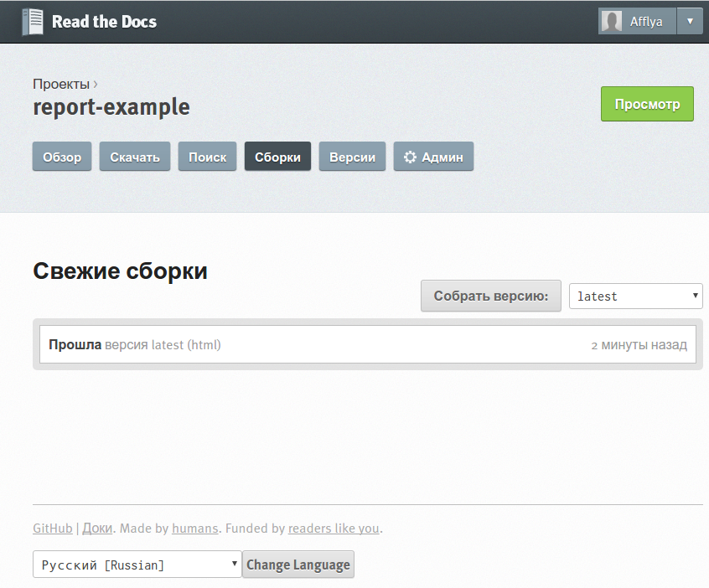Image resolution: width=709 pixels, height=588 pixels.
Task: Click the humans footer link
Action: coord(195,528)
